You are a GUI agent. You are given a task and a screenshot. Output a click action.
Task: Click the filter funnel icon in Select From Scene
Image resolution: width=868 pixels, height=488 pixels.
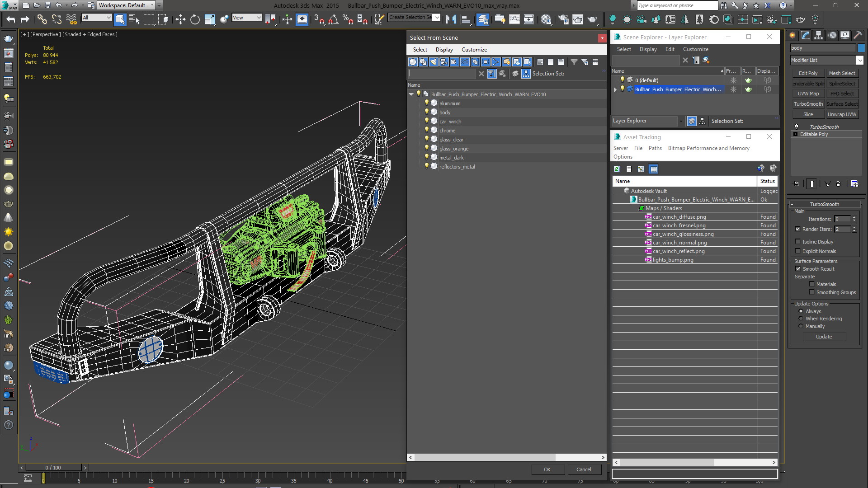[x=574, y=62]
